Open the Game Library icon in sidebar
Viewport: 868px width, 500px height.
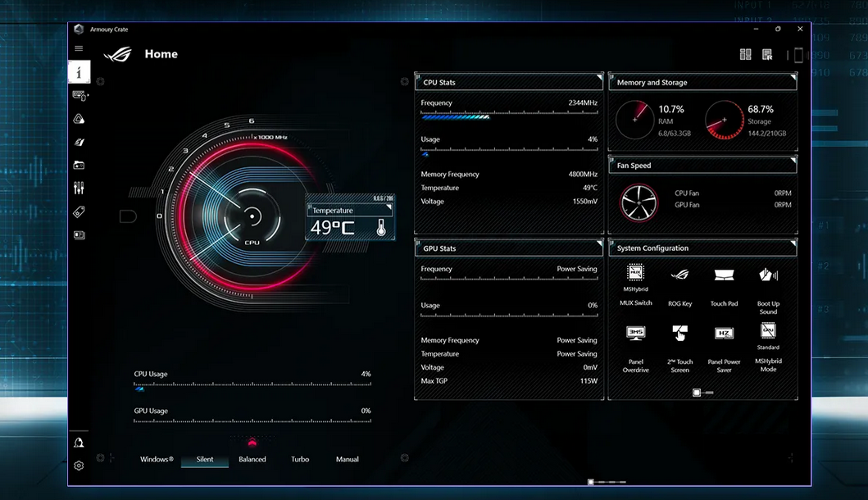click(x=80, y=165)
